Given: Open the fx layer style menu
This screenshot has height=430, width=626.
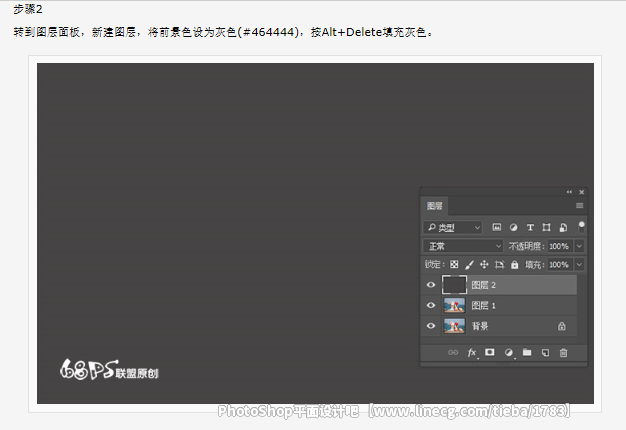Looking at the screenshot, I should coord(472,353).
